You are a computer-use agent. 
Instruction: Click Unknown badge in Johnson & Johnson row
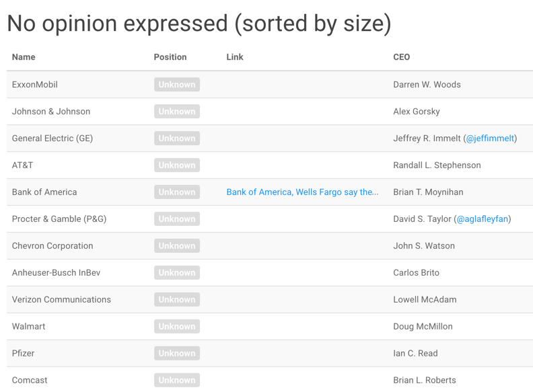[177, 112]
